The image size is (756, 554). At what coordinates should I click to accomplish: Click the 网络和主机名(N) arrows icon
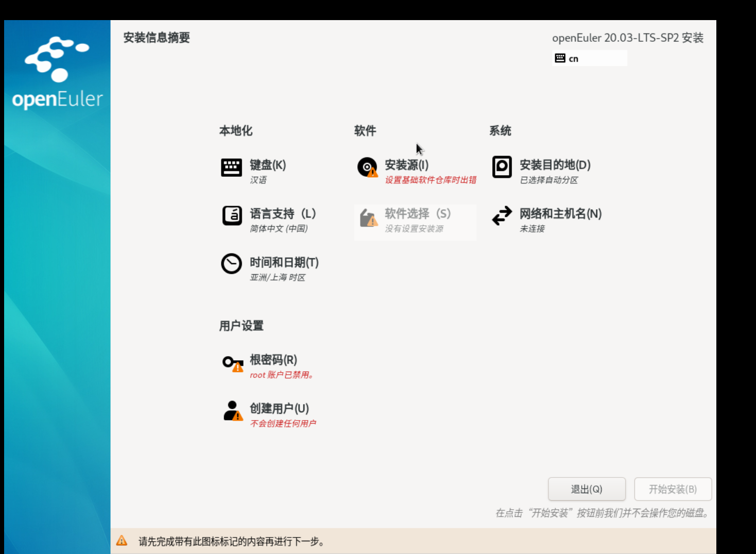pyautogui.click(x=502, y=215)
